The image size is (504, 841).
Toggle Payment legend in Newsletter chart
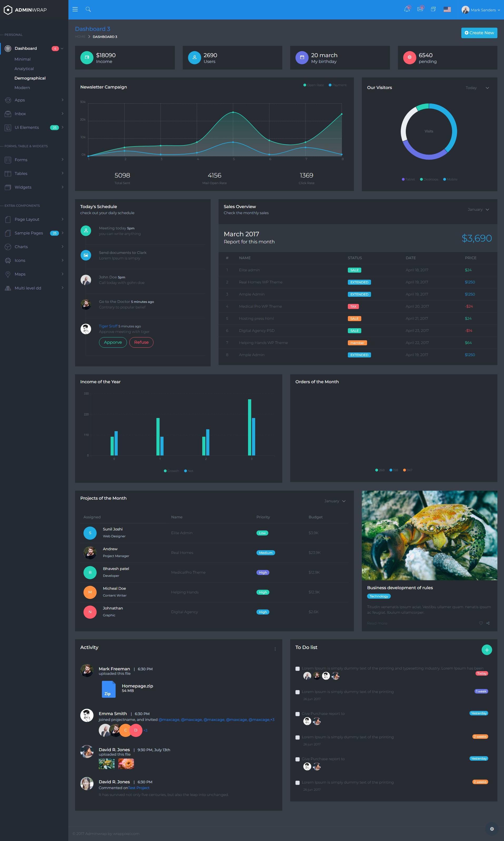pos(338,85)
